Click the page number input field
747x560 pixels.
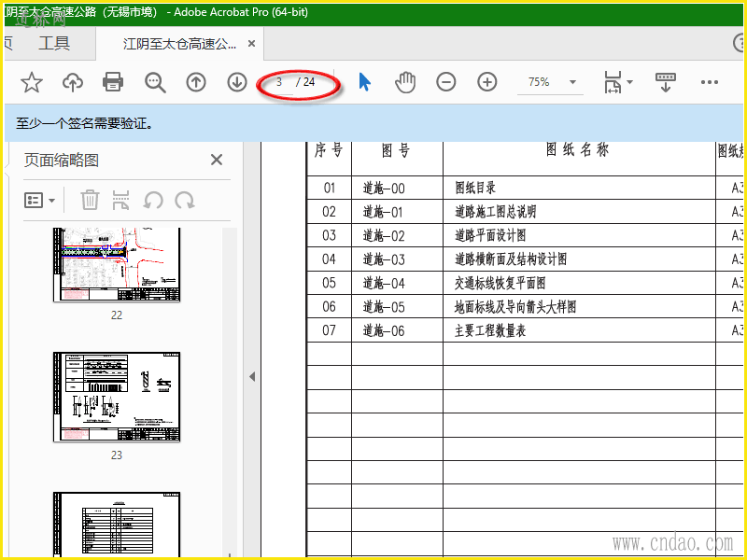(x=279, y=82)
